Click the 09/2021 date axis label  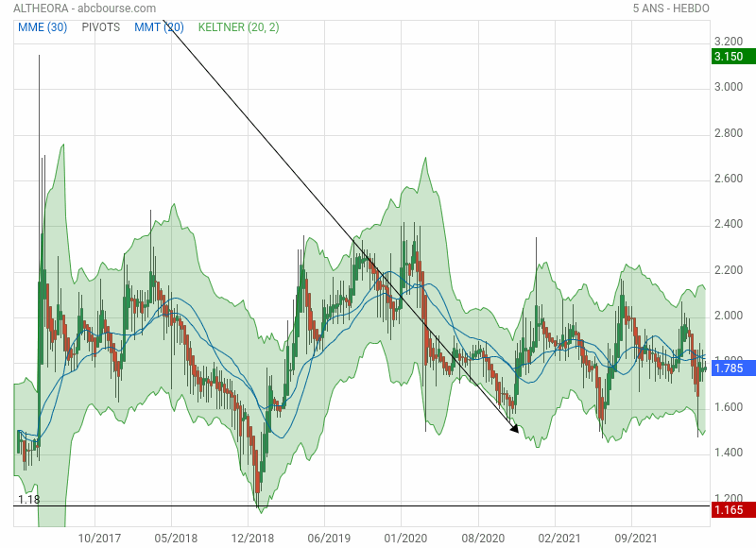635,538
